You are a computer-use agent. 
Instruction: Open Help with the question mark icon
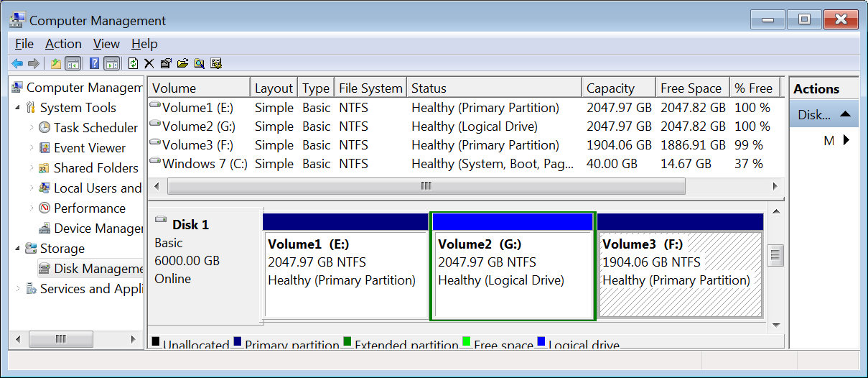coord(94,63)
